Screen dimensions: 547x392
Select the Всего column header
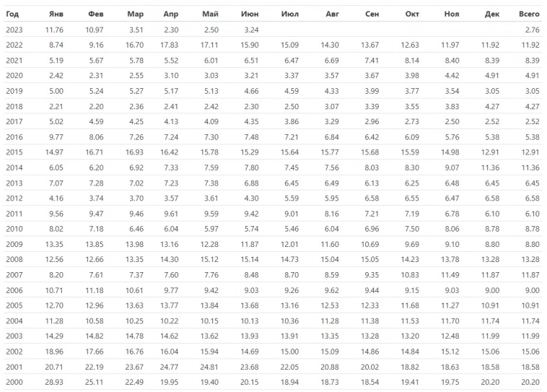tap(529, 14)
